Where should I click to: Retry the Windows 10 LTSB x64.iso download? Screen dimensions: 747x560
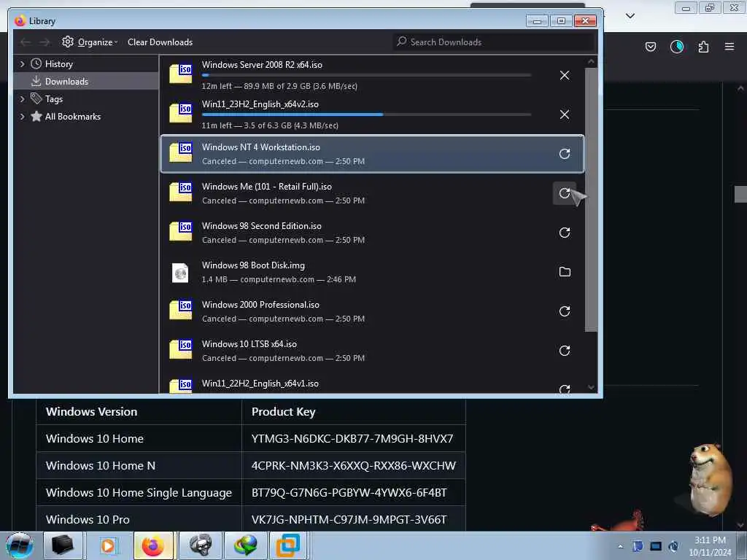[564, 351]
